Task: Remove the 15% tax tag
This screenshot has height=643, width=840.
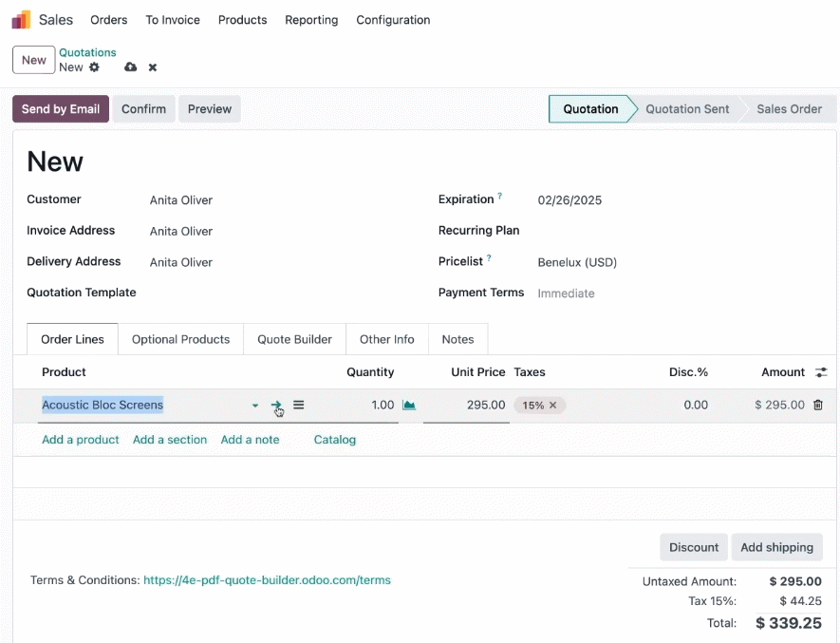Action: pyautogui.click(x=552, y=406)
